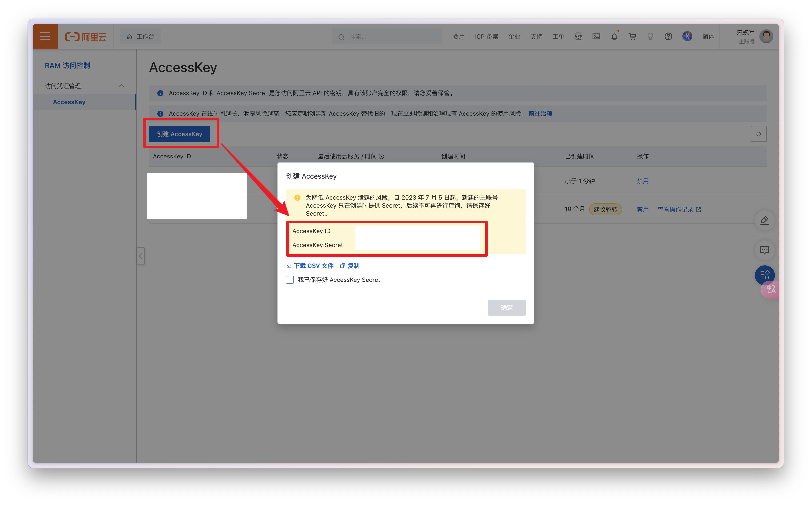The image size is (812, 505).
Task: Click the AccessKey ID column header
Action: click(172, 156)
